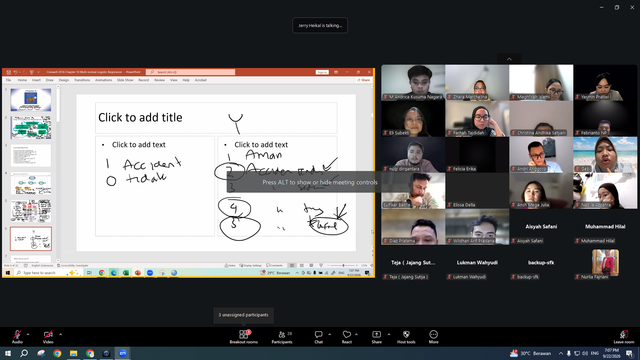The height and width of the screenshot is (360, 640).
Task: Click the PowerPoint Sign in button
Action: tap(322, 72)
